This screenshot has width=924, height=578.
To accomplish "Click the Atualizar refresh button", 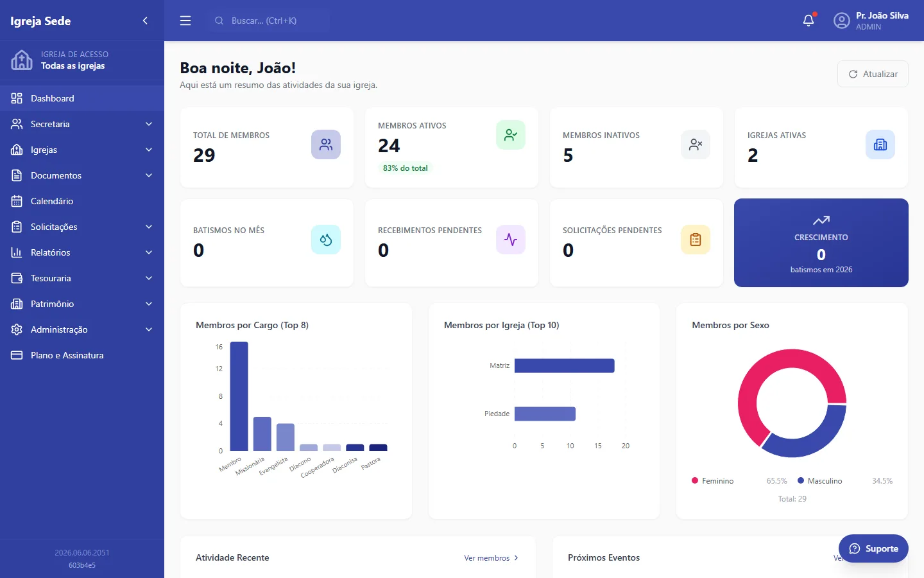I will pos(873,74).
